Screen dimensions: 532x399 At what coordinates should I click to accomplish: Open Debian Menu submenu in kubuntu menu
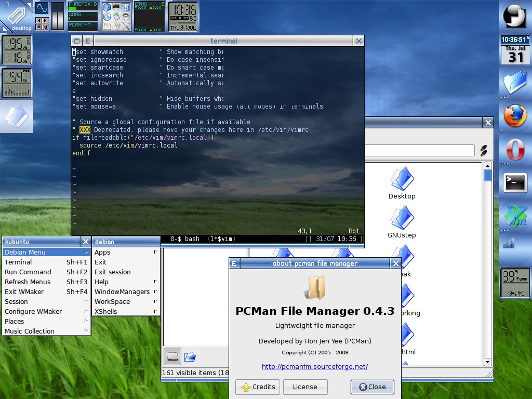[46, 252]
